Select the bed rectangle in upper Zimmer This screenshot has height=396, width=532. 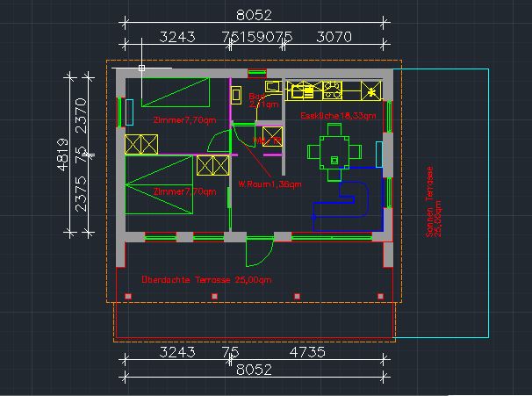pos(176,92)
